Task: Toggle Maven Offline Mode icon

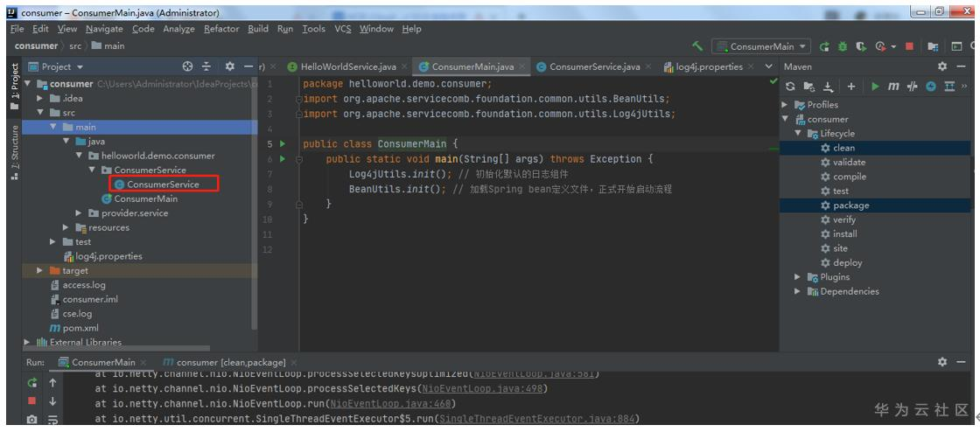Action: pyautogui.click(x=912, y=87)
